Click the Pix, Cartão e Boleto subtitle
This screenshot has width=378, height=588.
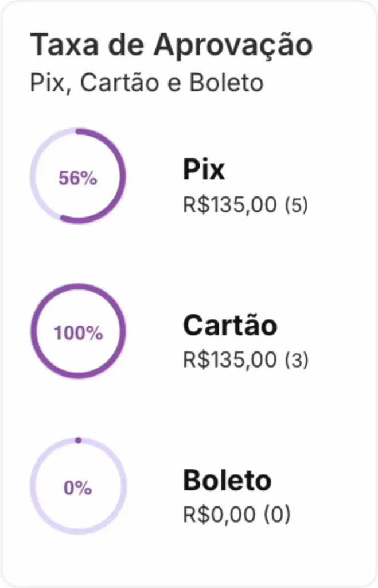pos(146,83)
